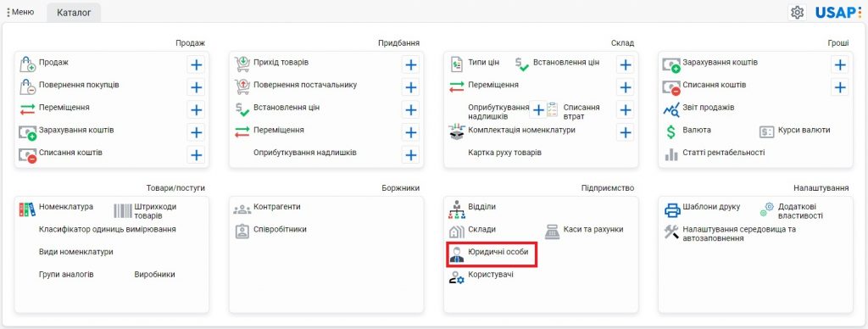
Task: Open Контрагенти in Боржники panel
Action: pos(277,207)
